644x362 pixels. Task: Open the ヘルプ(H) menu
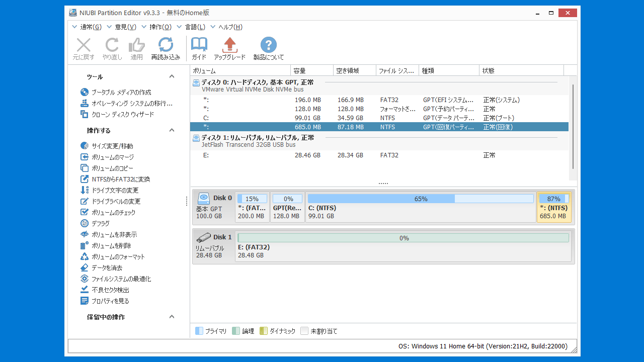pos(226,27)
